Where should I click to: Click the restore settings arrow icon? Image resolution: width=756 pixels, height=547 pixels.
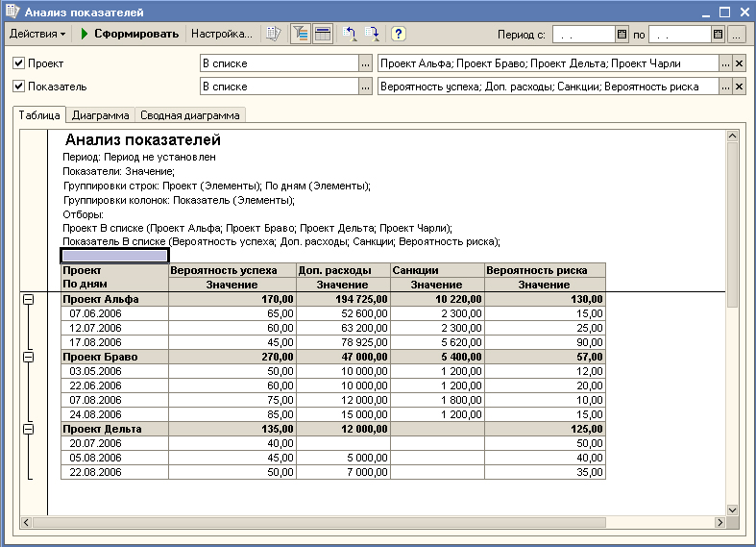[351, 34]
